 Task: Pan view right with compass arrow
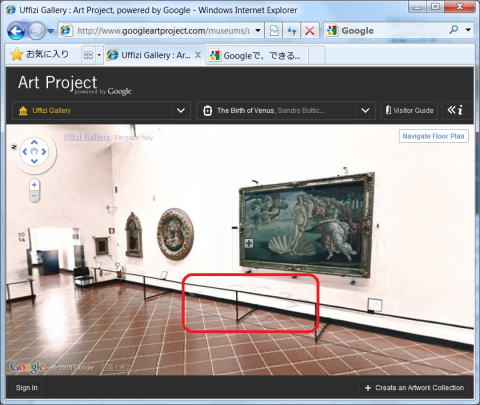(x=44, y=152)
